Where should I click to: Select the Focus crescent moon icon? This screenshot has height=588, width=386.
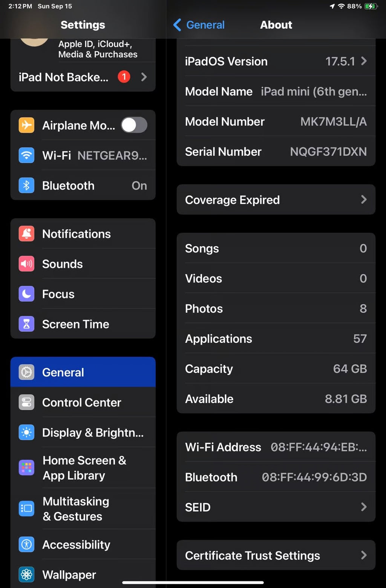[26, 294]
